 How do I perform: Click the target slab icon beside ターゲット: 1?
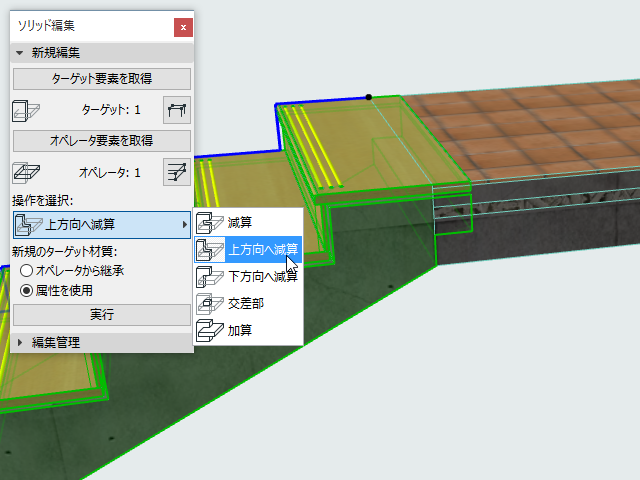26,110
